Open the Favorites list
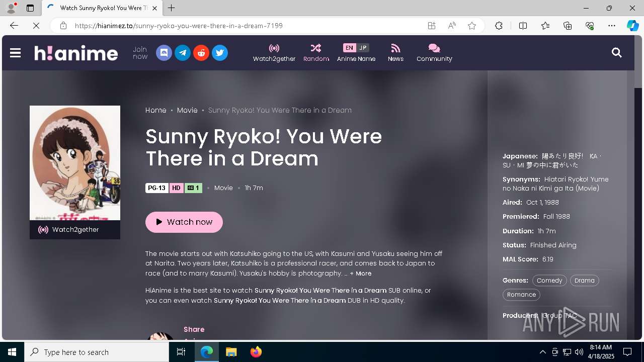The image size is (644, 362). pos(545,26)
